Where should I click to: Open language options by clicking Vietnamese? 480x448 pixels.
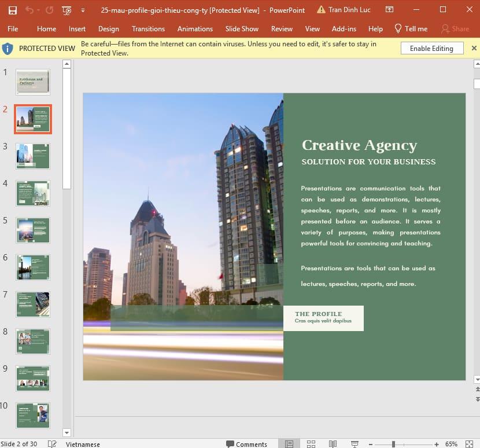(x=83, y=443)
